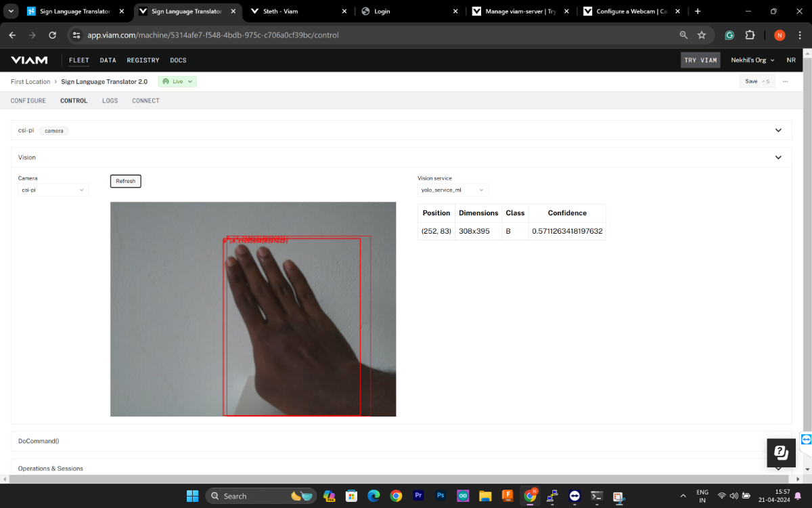Open the three-dot machine options menu

(785, 81)
